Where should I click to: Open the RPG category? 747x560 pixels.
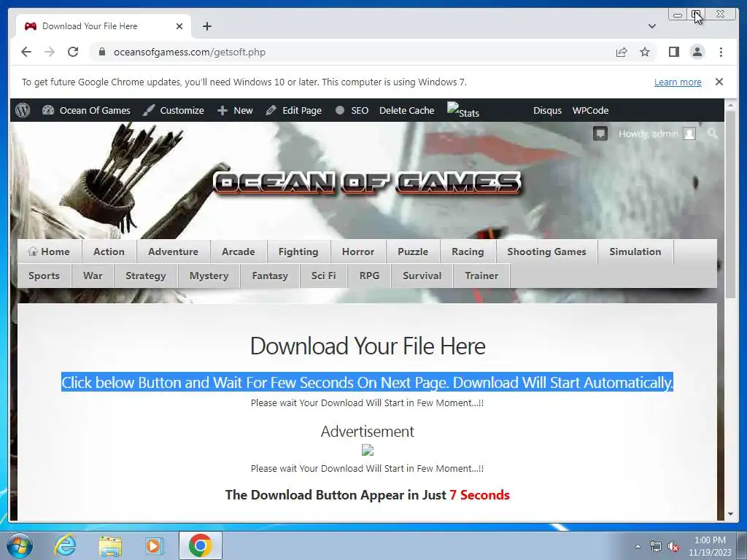369,276
